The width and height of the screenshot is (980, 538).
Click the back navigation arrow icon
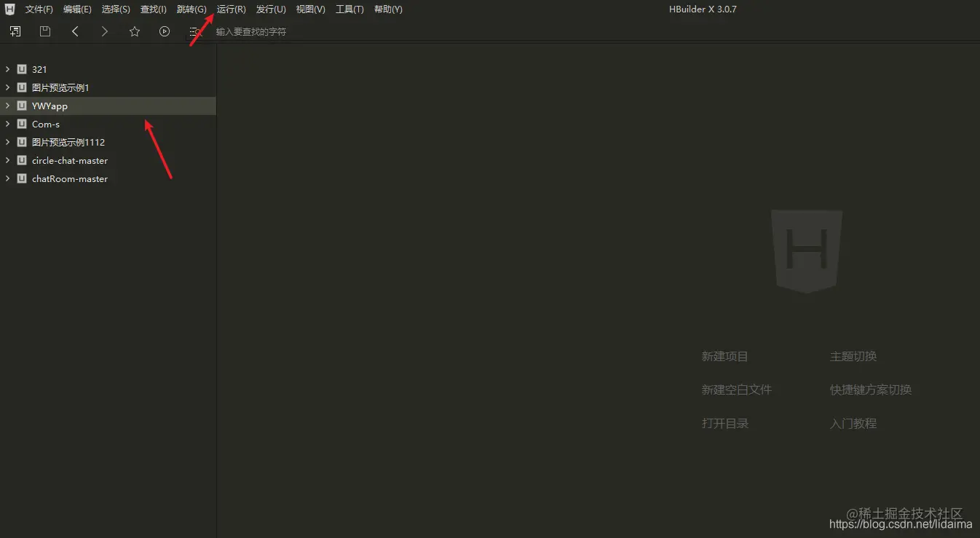click(75, 31)
